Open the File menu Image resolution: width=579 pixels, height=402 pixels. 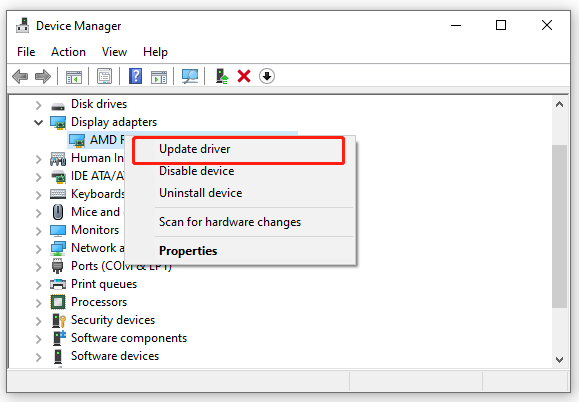(x=26, y=52)
